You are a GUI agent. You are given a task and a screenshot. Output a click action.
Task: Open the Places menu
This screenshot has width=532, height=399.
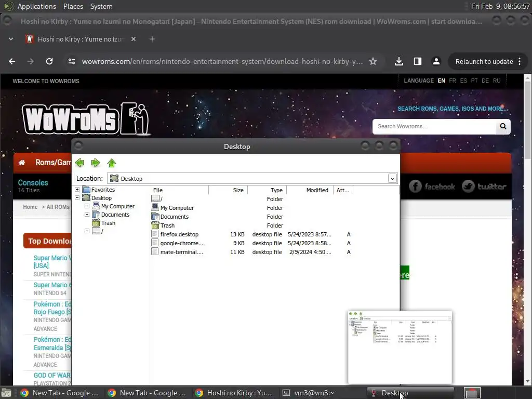[x=73, y=6]
